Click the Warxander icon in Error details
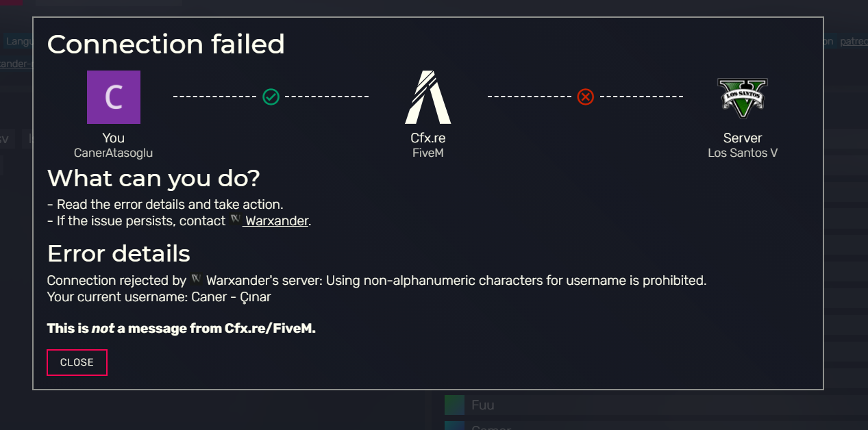This screenshot has width=868, height=430. click(x=196, y=279)
